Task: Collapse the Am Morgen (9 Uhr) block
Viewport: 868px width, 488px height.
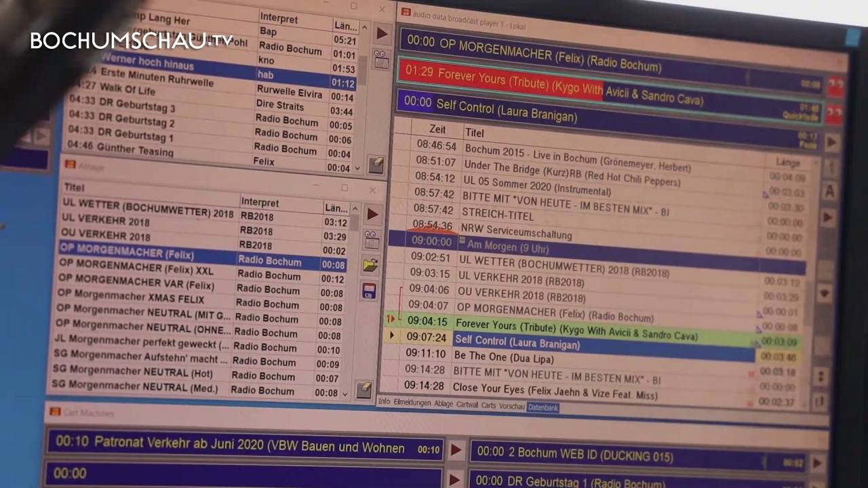Action: [462, 241]
